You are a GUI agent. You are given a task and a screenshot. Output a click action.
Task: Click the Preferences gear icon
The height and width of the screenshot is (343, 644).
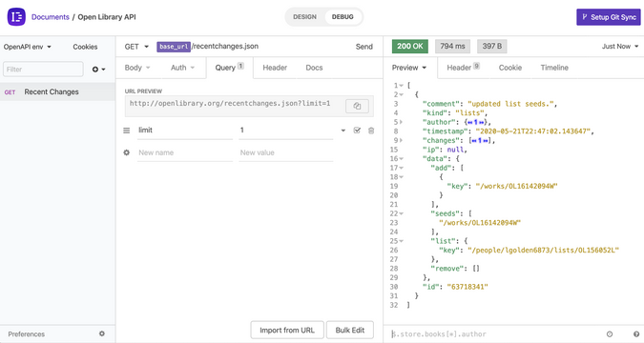pyautogui.click(x=102, y=333)
